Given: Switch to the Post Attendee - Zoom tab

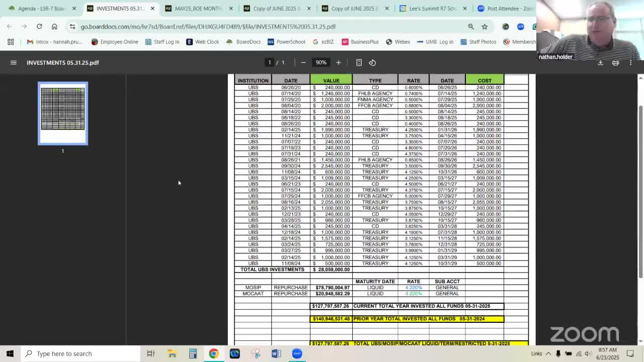Looking at the screenshot, I should click(505, 9).
